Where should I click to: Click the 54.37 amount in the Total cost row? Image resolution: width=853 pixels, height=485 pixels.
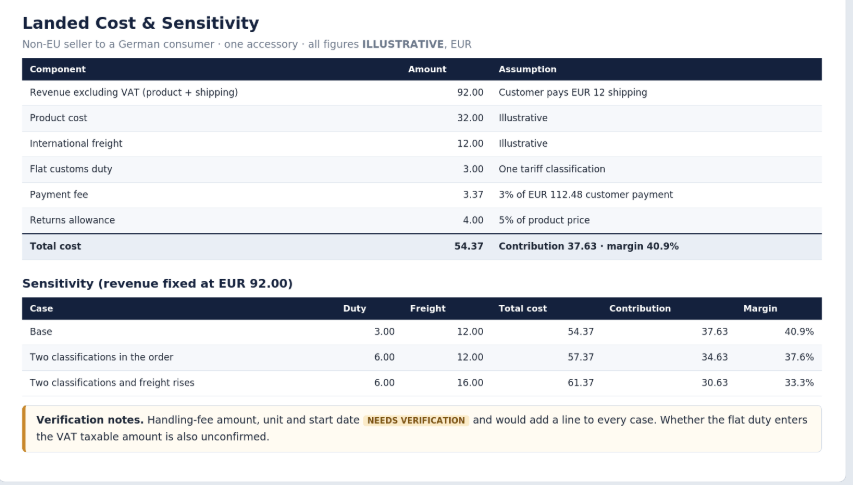[x=469, y=246]
